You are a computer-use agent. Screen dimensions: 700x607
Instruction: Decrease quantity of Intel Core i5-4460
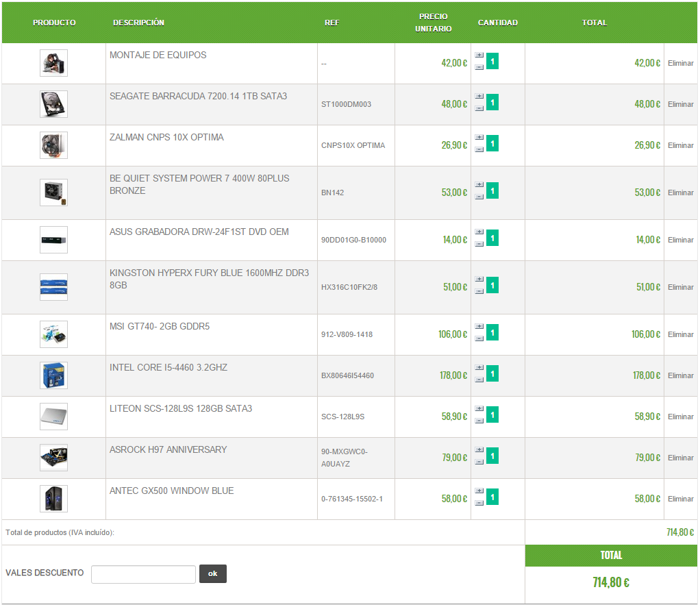click(x=479, y=380)
